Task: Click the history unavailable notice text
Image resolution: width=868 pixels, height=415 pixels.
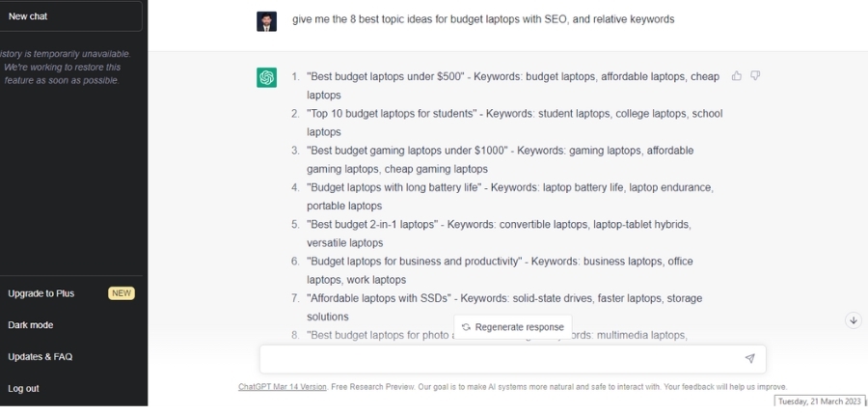Action: pyautogui.click(x=62, y=67)
